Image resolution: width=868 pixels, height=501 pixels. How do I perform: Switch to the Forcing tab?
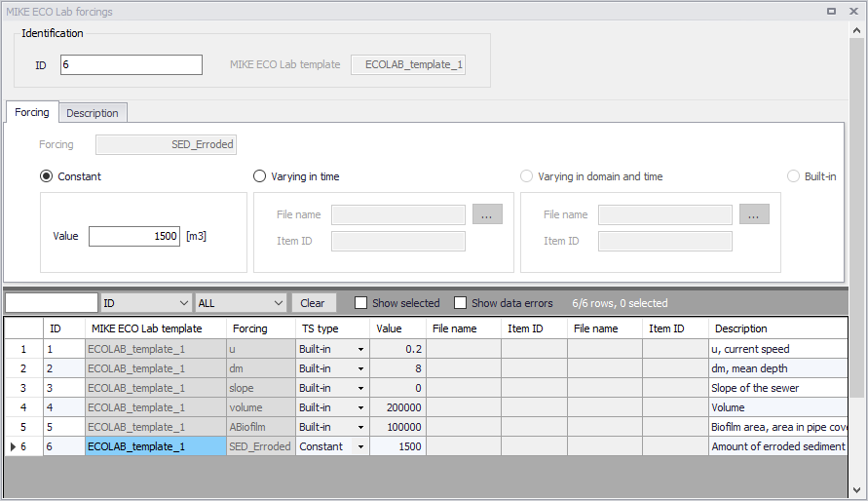tap(32, 112)
